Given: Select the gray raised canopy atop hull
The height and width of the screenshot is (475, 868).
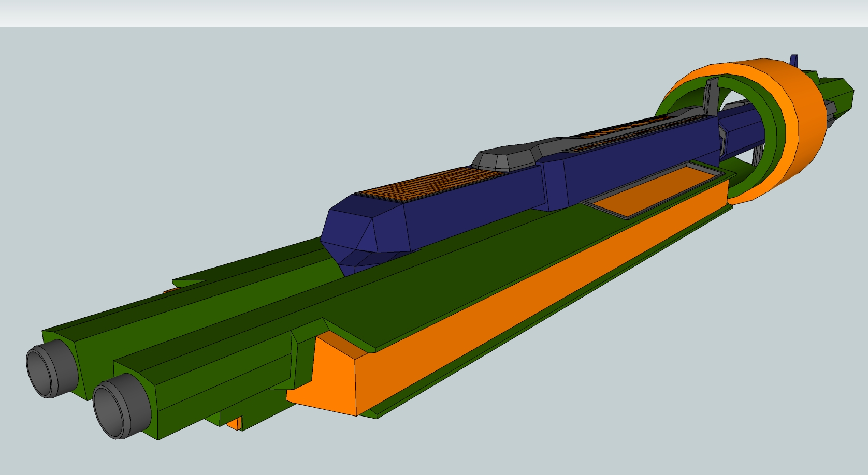Looking at the screenshot, I should click(505, 157).
